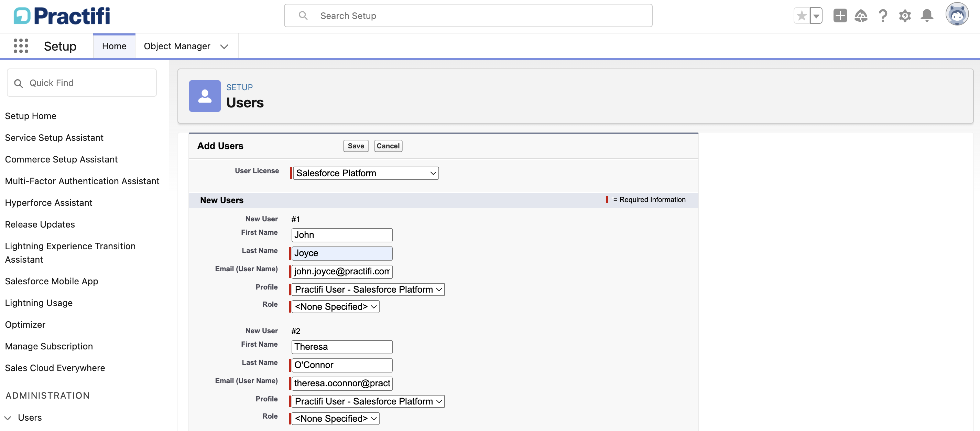
Task: Edit the first name field containing Theresa
Action: coord(342,347)
